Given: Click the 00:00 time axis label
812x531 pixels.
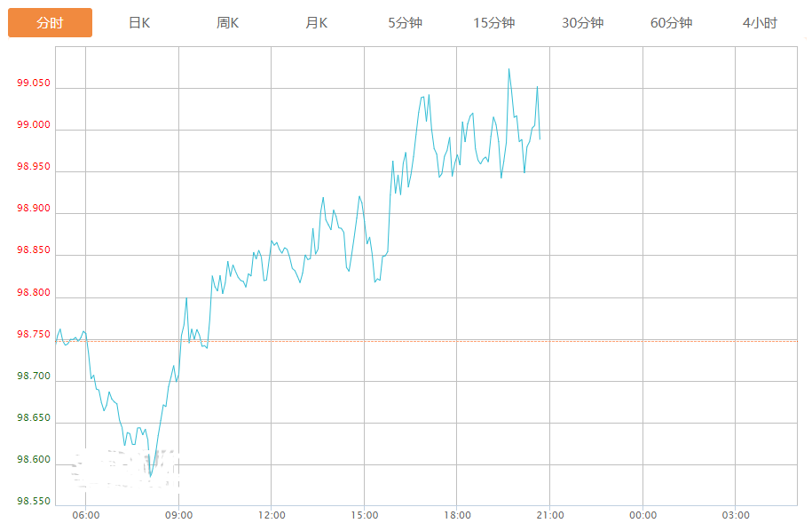Looking at the screenshot, I should (643, 516).
